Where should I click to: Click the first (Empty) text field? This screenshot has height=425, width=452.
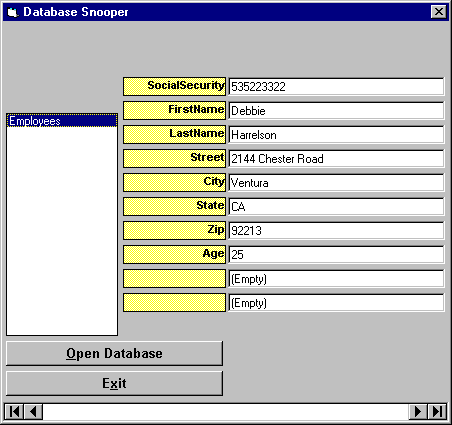coord(336,279)
